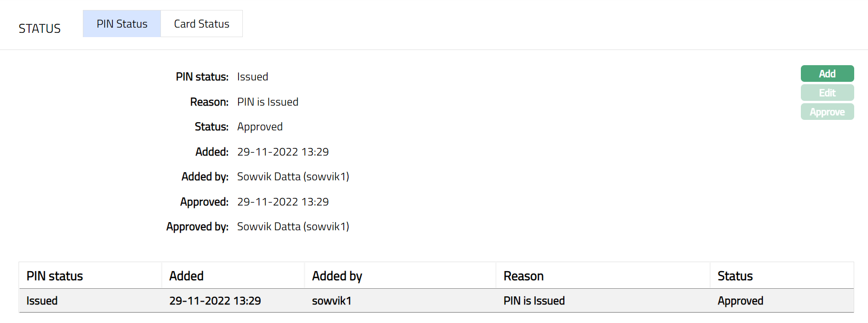868x323 pixels.
Task: Sort by the PIN status column header
Action: click(x=55, y=276)
